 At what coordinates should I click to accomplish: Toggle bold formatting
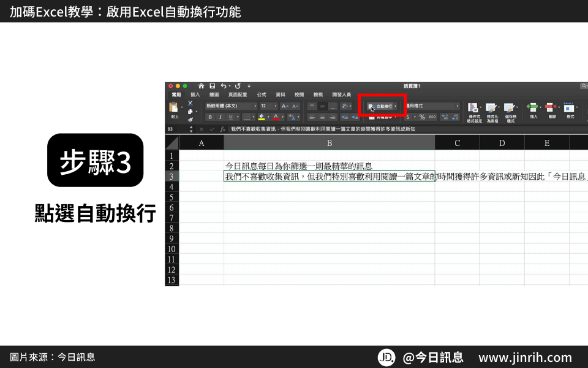(210, 117)
